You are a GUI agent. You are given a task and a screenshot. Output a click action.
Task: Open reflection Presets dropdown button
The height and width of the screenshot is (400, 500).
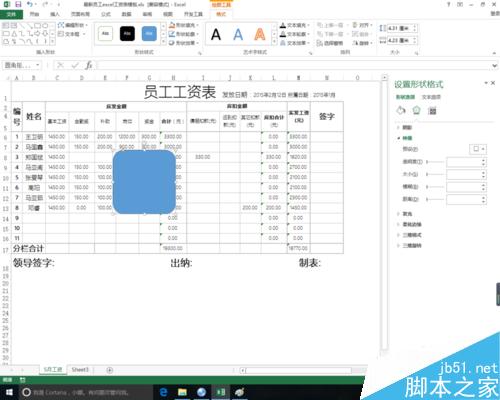pos(478,149)
